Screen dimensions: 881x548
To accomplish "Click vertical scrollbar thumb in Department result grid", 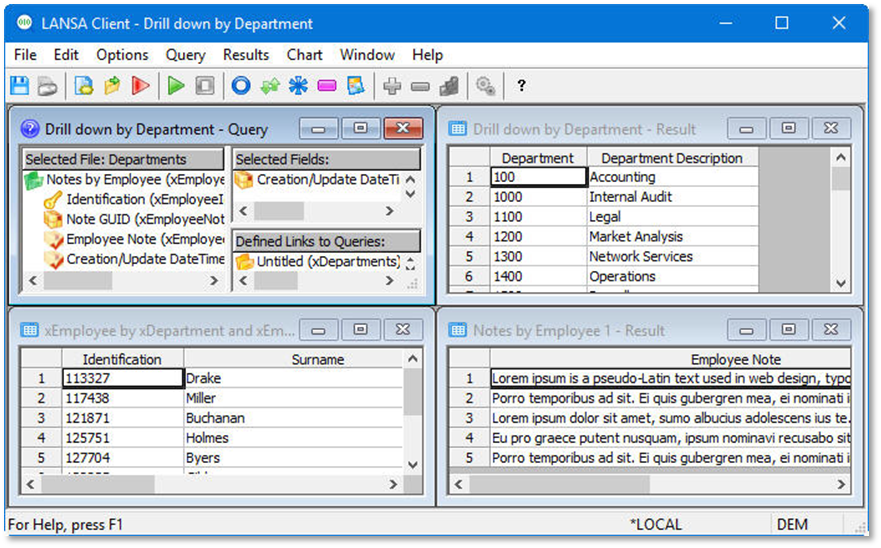I will coord(841,179).
